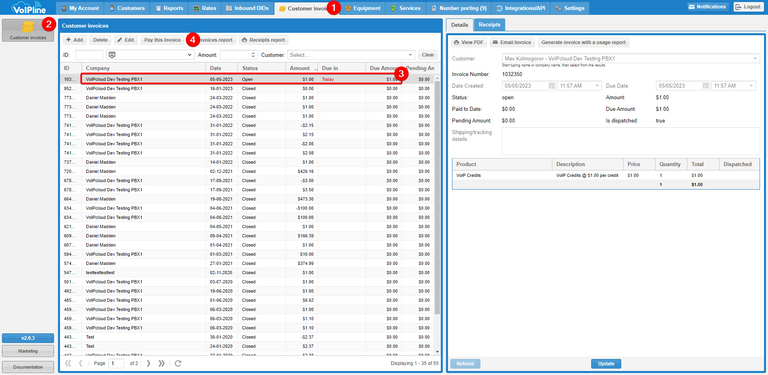Generate invoice with a usage report
768x375 pixels.
coord(583,43)
